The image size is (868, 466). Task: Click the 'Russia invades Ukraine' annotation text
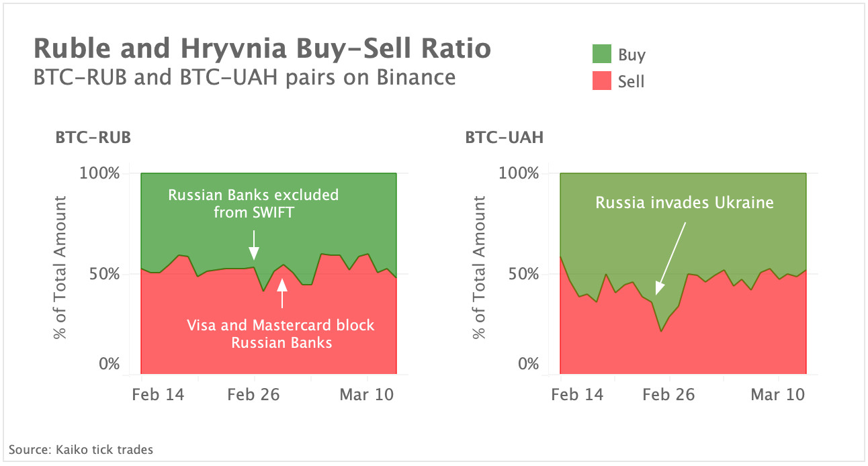pyautogui.click(x=685, y=202)
